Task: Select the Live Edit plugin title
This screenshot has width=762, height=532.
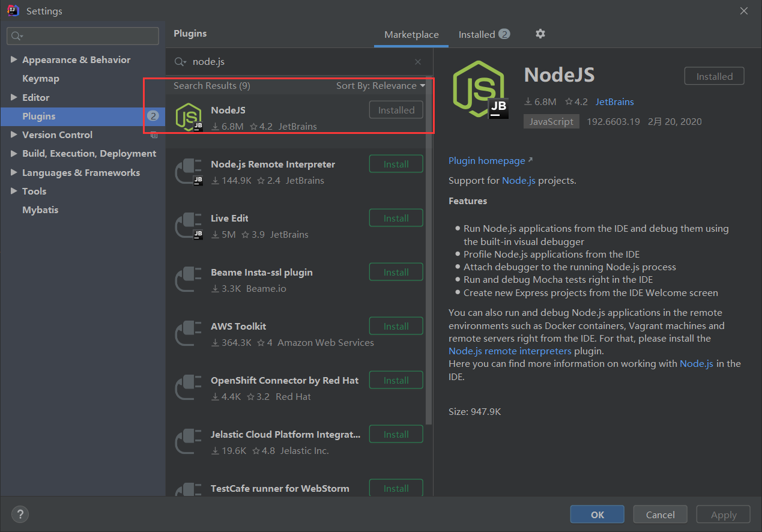Action: (x=229, y=218)
